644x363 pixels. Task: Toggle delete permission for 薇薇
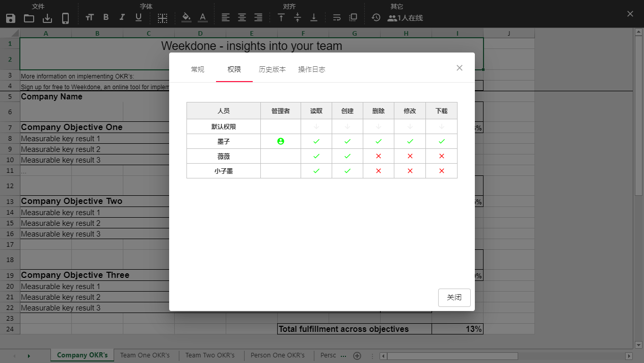(379, 156)
